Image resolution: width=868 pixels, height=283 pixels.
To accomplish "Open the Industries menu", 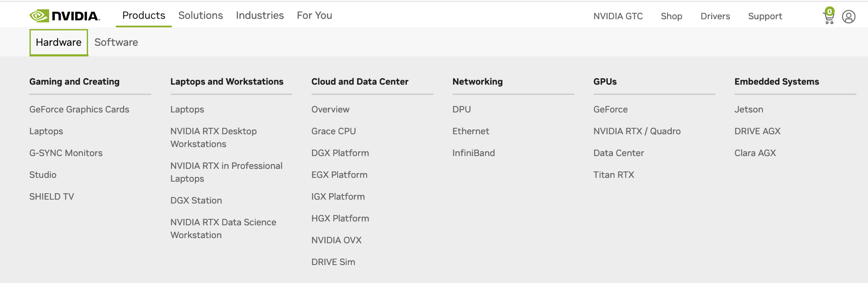I will click(x=260, y=15).
